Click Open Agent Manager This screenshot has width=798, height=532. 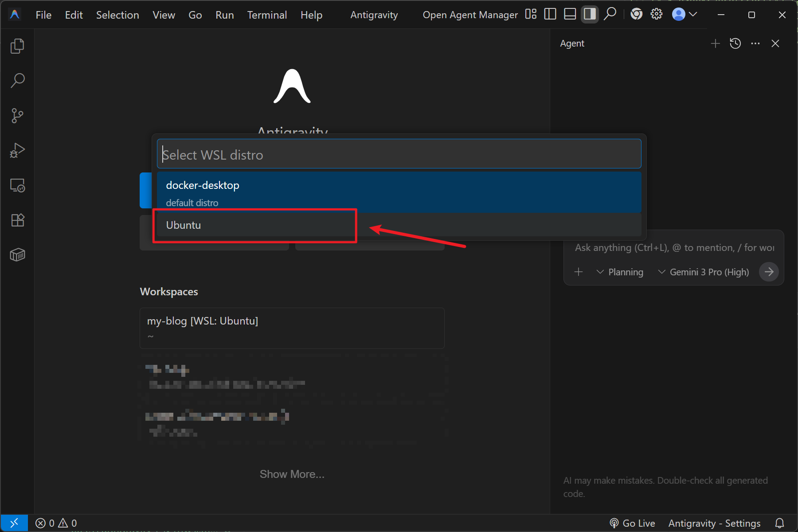pyautogui.click(x=470, y=15)
